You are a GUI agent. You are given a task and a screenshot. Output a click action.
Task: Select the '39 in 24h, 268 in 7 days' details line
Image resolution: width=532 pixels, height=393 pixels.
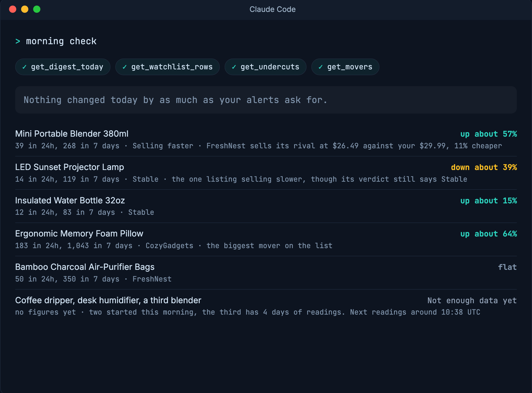(259, 146)
